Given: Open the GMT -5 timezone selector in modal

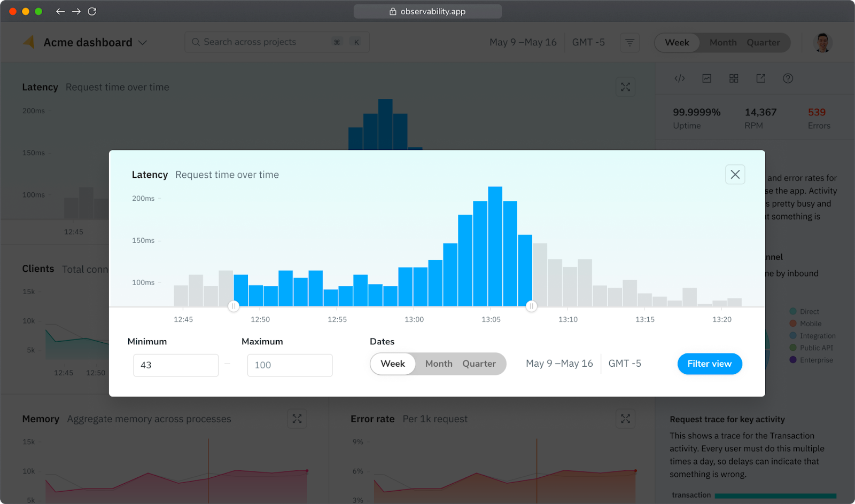Looking at the screenshot, I should pyautogui.click(x=624, y=364).
